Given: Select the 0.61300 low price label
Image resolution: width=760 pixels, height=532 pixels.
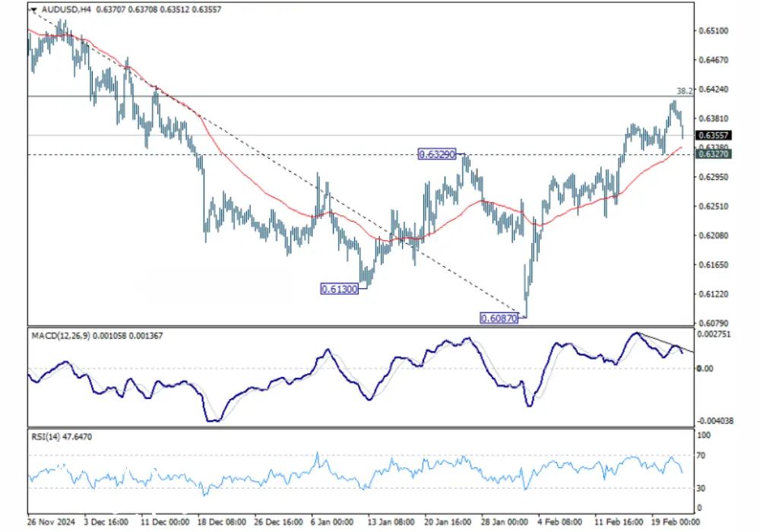Looking at the screenshot, I should pyautogui.click(x=340, y=289).
